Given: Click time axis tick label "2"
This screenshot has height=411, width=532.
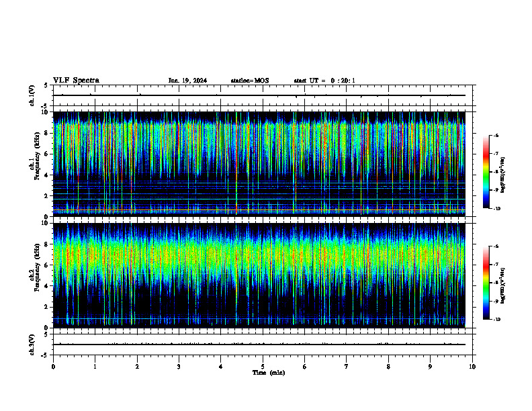Looking at the screenshot, I should click(x=137, y=367).
